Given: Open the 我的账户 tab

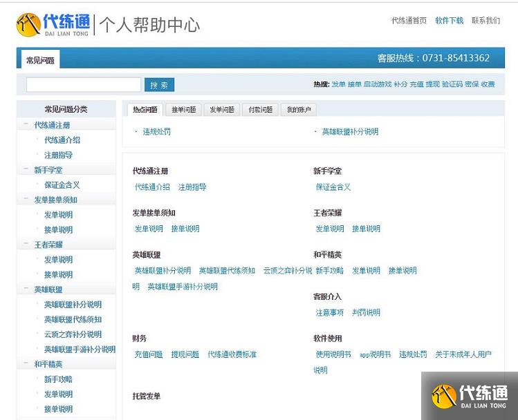Looking at the screenshot, I should click(x=299, y=110).
